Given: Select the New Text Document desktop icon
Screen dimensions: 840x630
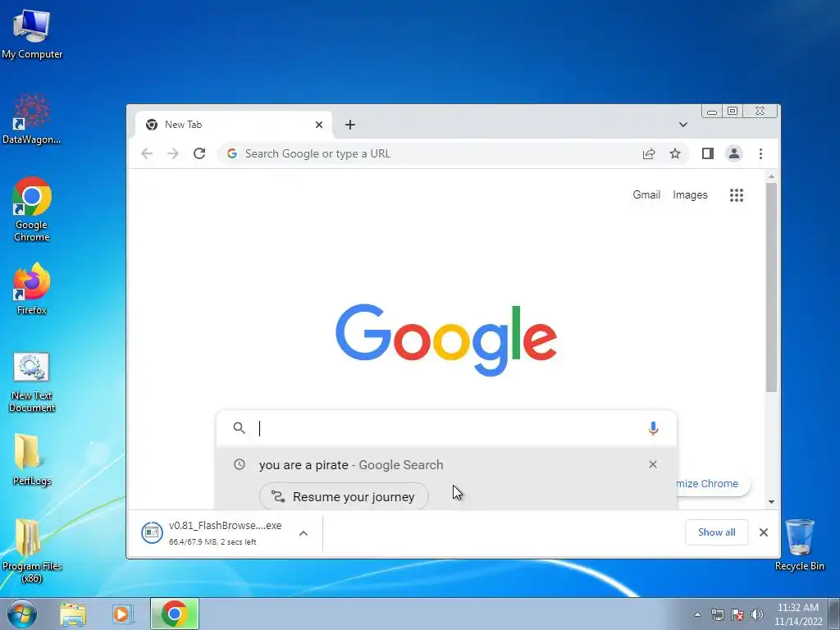Looking at the screenshot, I should point(32,382).
